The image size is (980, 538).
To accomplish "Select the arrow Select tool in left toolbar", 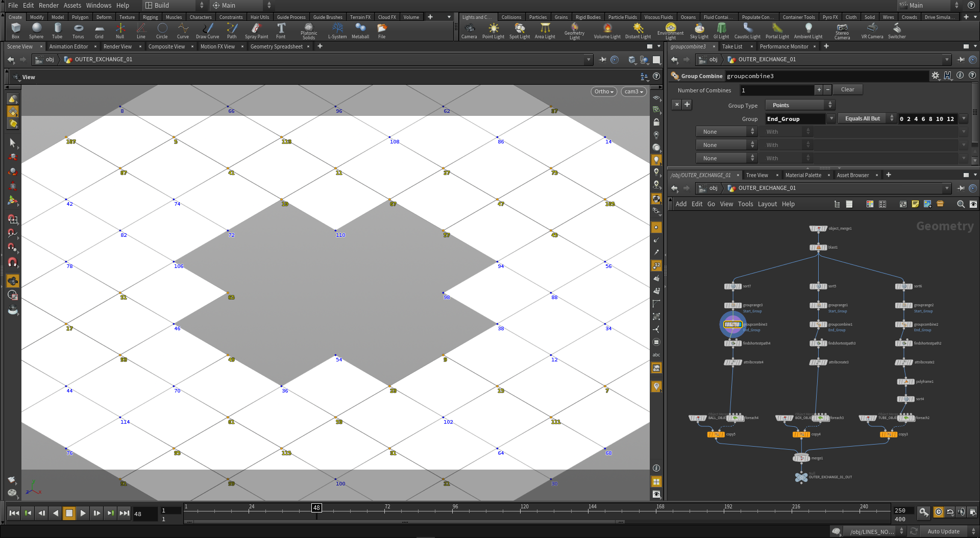I will click(x=13, y=143).
